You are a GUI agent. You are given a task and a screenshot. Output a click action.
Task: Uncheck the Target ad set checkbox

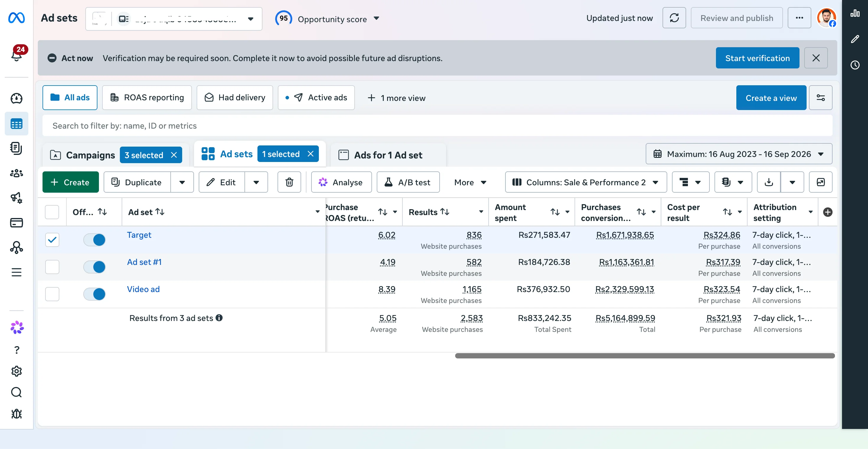[52, 240]
